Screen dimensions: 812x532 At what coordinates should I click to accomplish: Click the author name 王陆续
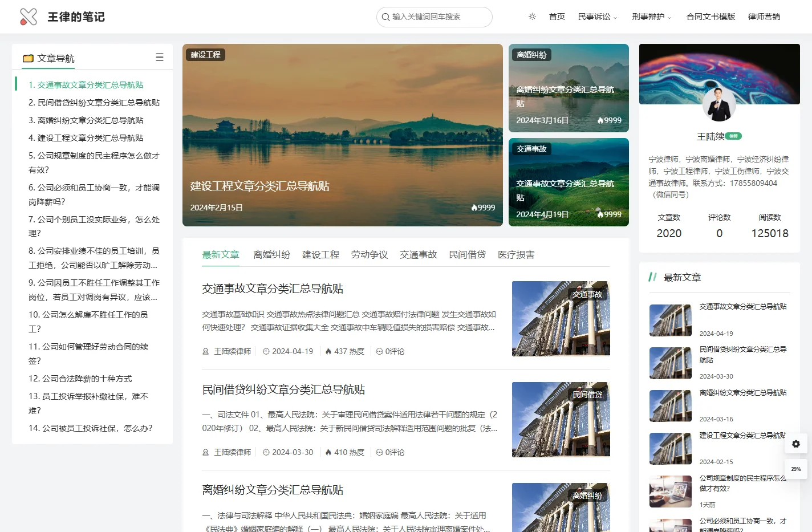tap(710, 136)
